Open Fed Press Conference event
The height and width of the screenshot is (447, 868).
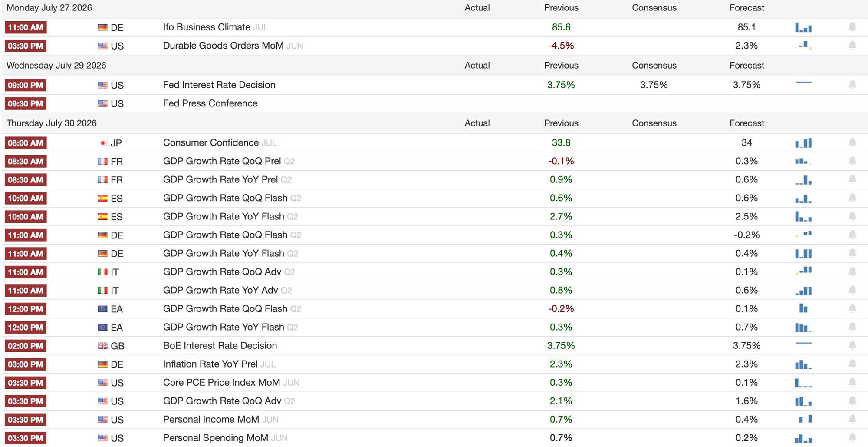pyautogui.click(x=210, y=103)
